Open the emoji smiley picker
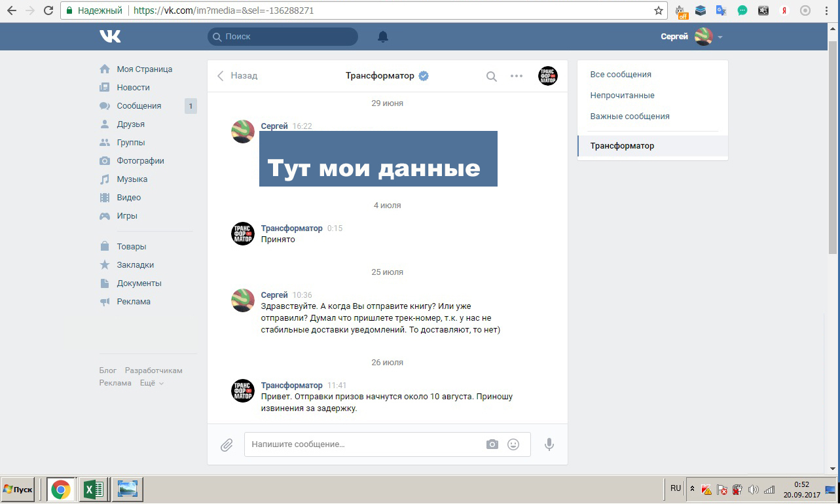Image resolution: width=840 pixels, height=504 pixels. pos(513,444)
